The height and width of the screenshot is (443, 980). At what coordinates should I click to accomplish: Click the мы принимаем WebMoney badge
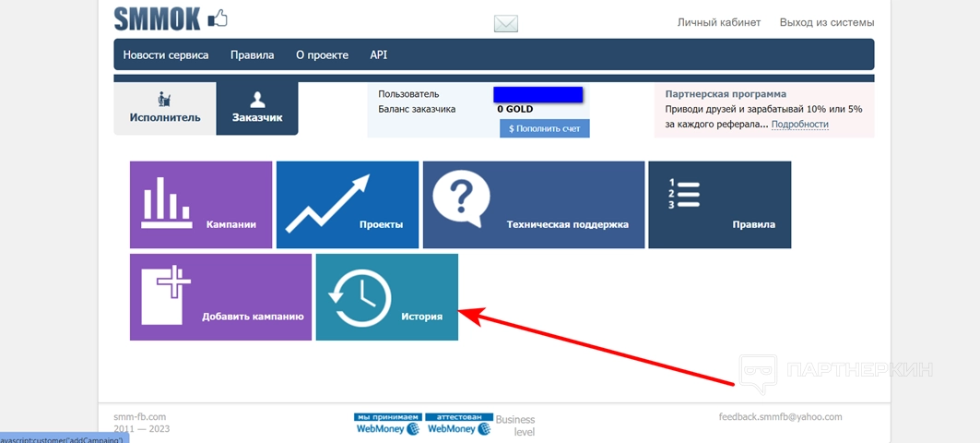click(x=388, y=425)
